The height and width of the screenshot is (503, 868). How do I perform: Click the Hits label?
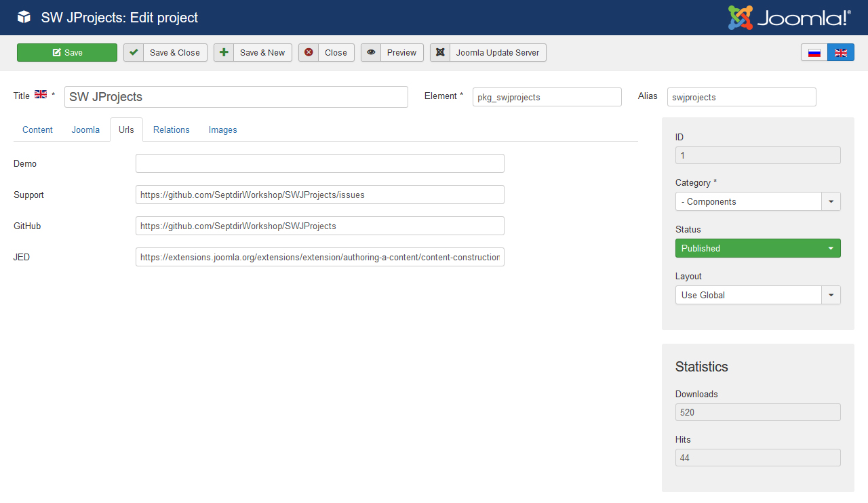pos(683,439)
